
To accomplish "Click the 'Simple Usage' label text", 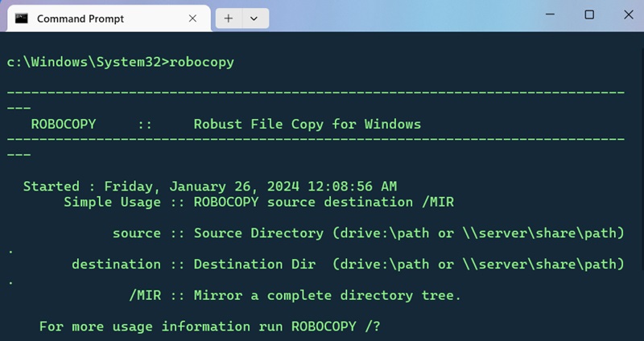I will coord(112,202).
